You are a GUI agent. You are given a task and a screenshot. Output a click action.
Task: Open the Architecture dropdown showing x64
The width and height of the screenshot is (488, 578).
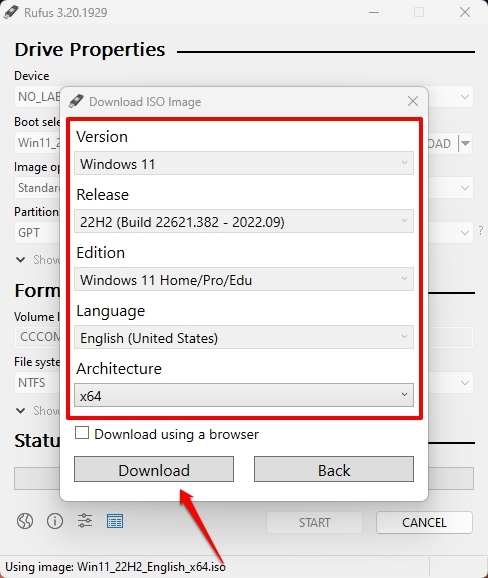pos(244,395)
